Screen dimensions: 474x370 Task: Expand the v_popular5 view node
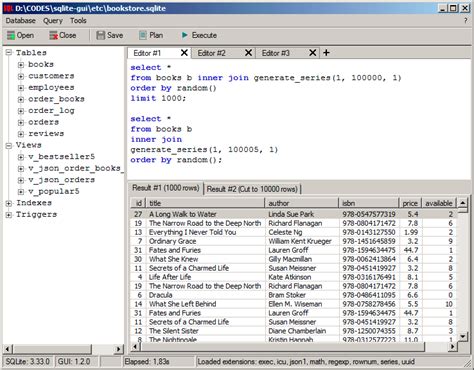point(21,191)
